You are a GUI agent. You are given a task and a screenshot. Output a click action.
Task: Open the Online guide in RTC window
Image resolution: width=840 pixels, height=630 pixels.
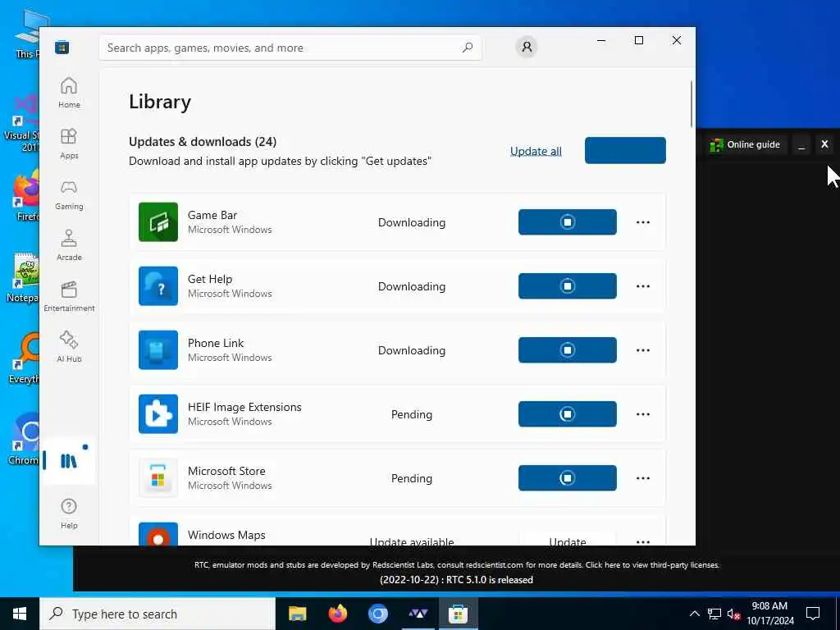(745, 144)
